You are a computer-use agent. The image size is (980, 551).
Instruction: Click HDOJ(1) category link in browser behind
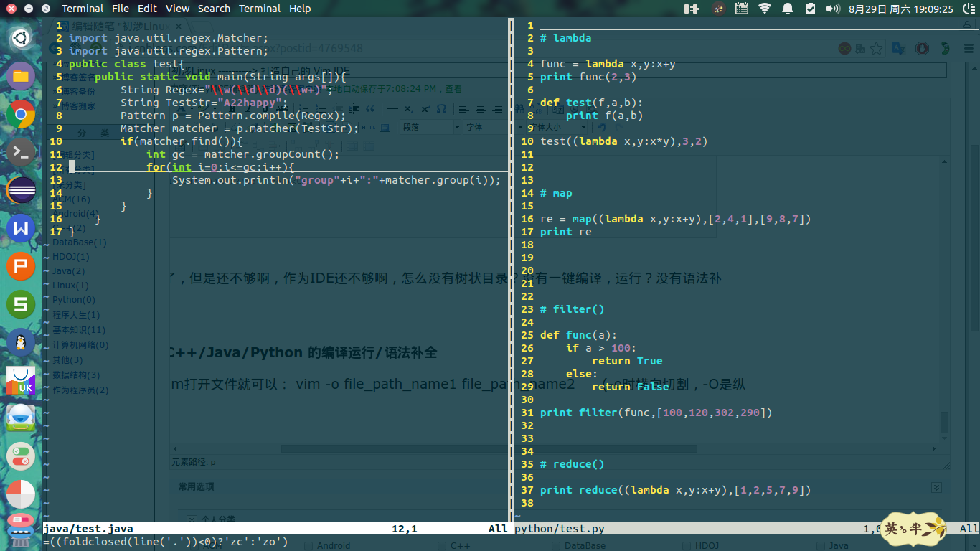71,257
